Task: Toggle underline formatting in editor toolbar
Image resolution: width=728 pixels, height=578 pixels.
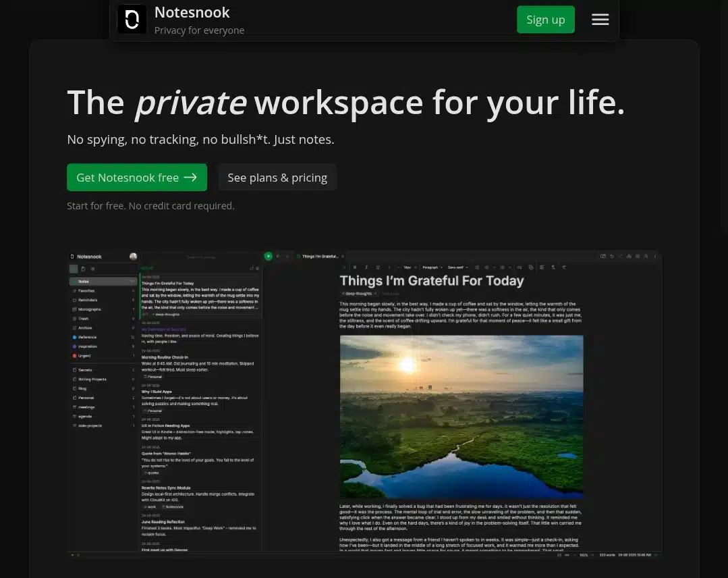Action: point(377,267)
